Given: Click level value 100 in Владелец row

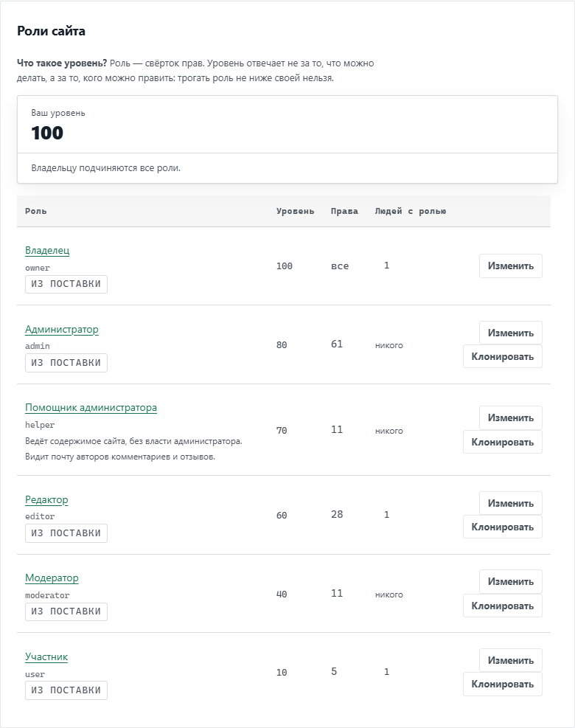Looking at the screenshot, I should pos(285,266).
